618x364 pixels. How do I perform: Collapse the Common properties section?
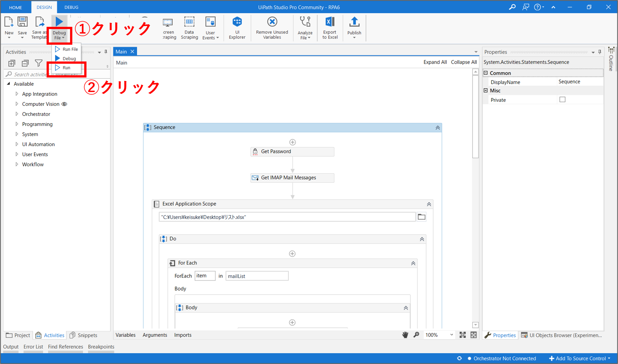pyautogui.click(x=486, y=73)
